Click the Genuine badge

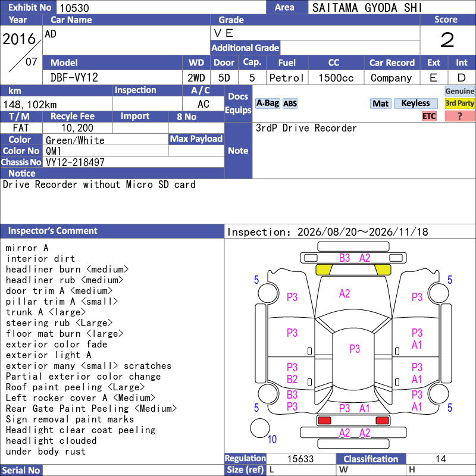point(459,91)
